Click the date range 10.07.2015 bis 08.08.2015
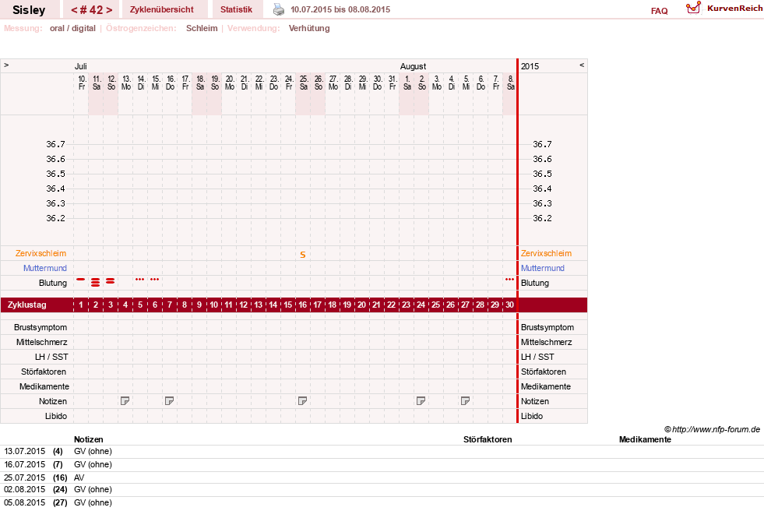Viewport: 764px width, 532px height. (340, 10)
